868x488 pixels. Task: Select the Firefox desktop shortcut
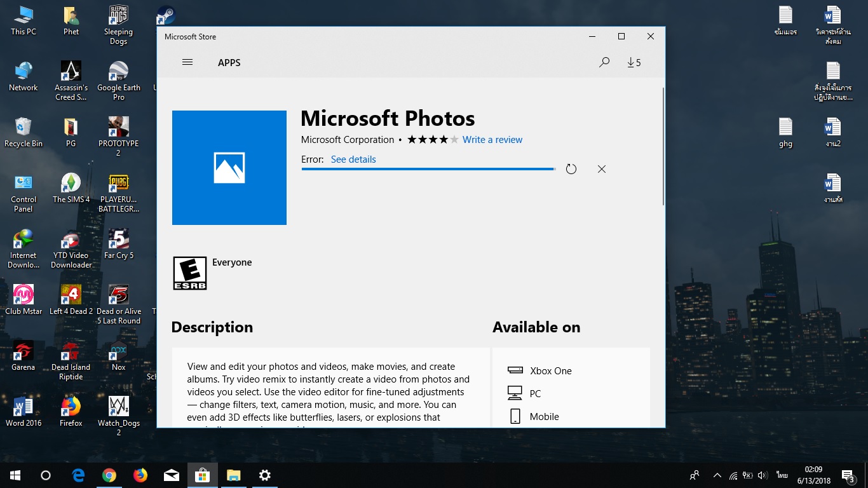coord(71,412)
